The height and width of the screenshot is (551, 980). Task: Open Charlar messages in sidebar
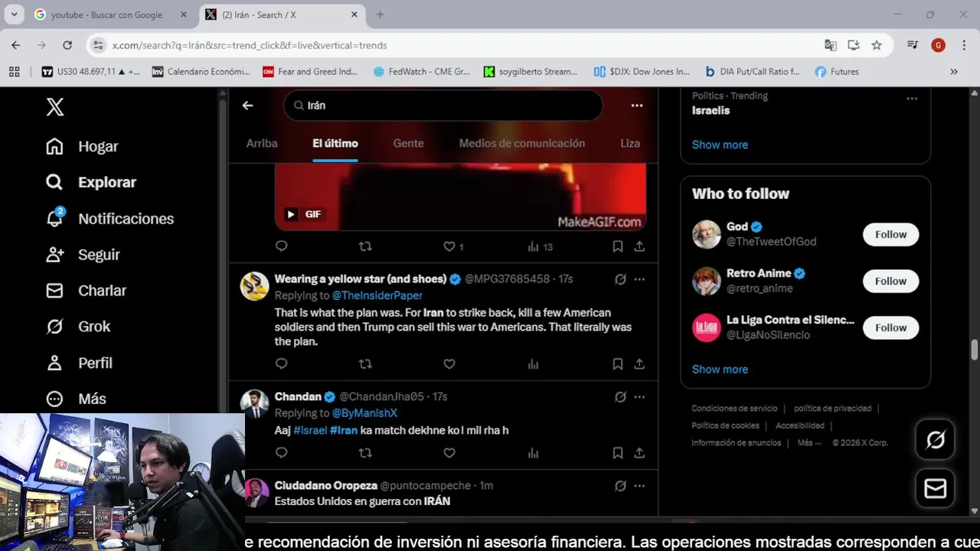tap(86, 291)
